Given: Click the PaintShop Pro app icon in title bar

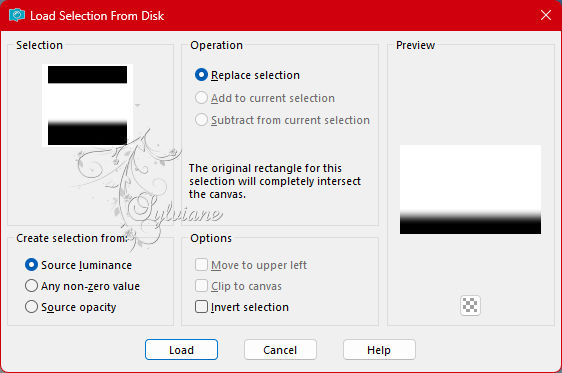Looking at the screenshot, I should pyautogui.click(x=16, y=15).
